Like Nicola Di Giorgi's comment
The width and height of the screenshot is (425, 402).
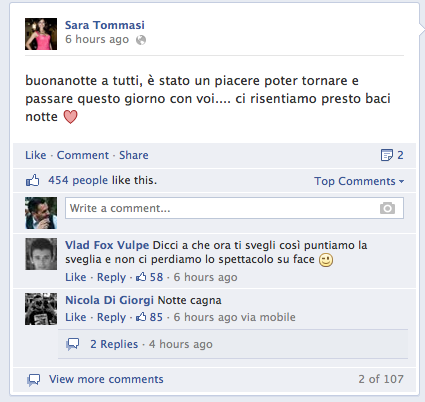point(76,317)
